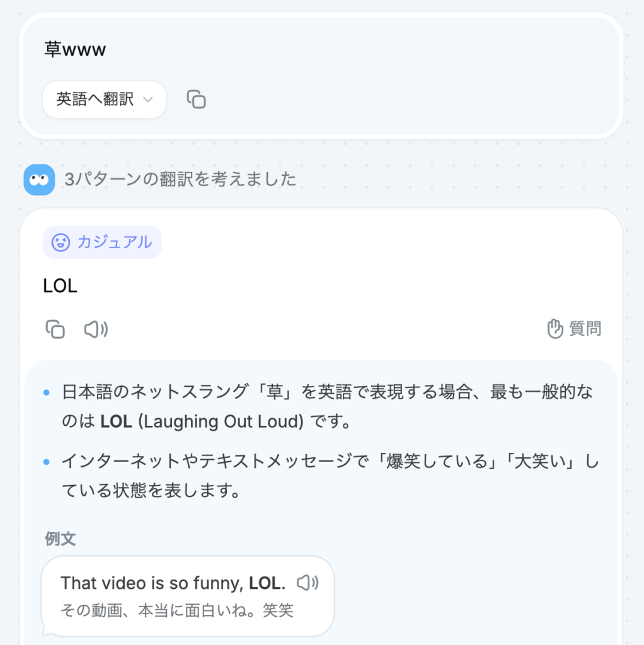Image resolution: width=644 pixels, height=645 pixels.
Task: Copy the source text 草www
Action: pyautogui.click(x=197, y=100)
